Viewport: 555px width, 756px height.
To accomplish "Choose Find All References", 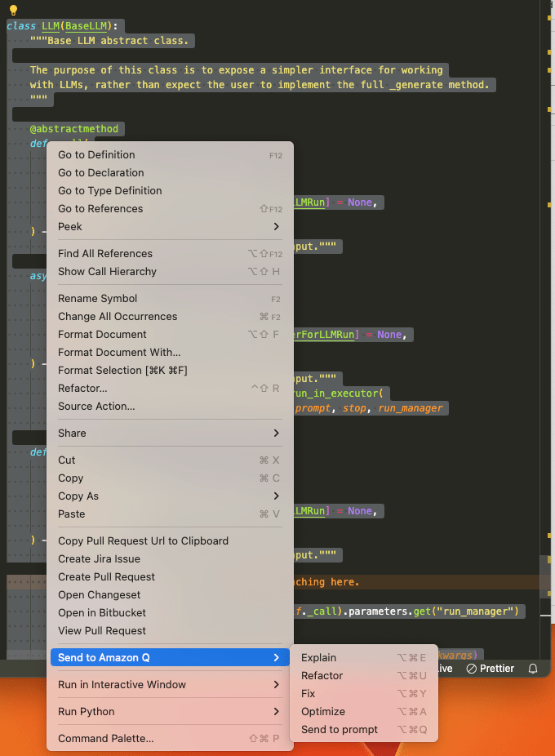I will pyautogui.click(x=105, y=253).
